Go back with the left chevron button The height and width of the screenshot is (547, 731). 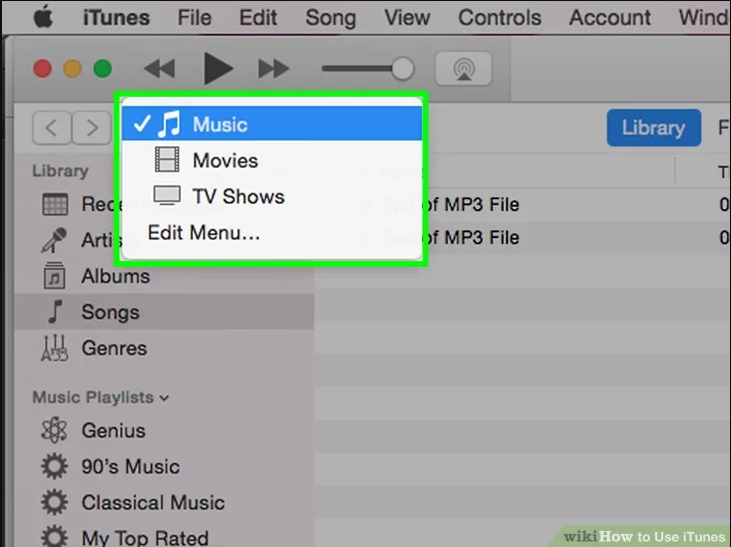[x=52, y=127]
